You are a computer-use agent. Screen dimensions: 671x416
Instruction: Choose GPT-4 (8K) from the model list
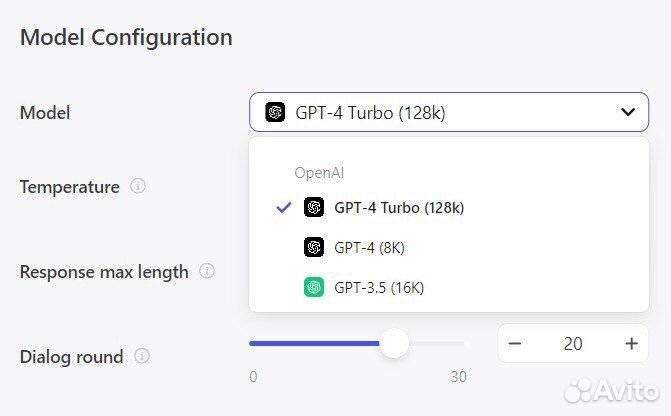point(369,247)
